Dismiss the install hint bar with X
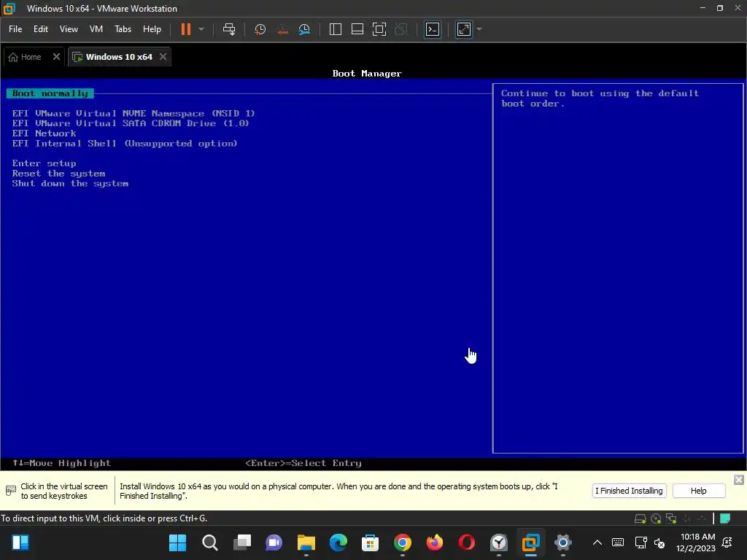 [x=738, y=480]
